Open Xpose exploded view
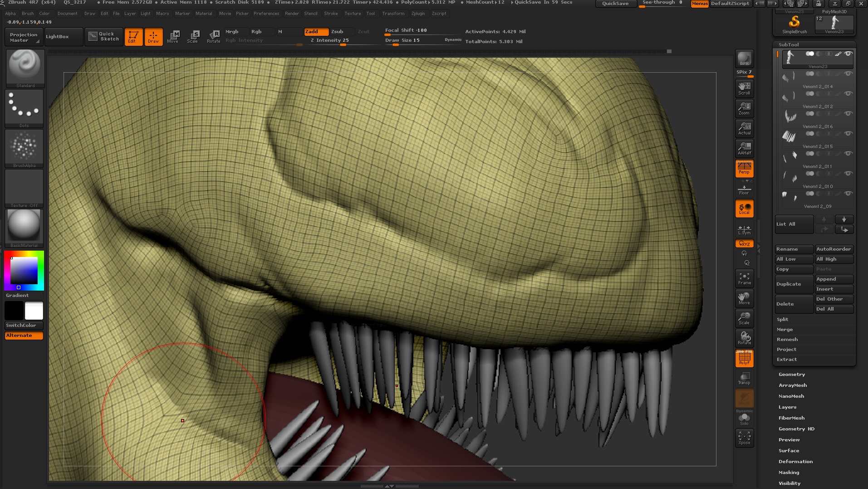The height and width of the screenshot is (489, 868). [x=744, y=438]
